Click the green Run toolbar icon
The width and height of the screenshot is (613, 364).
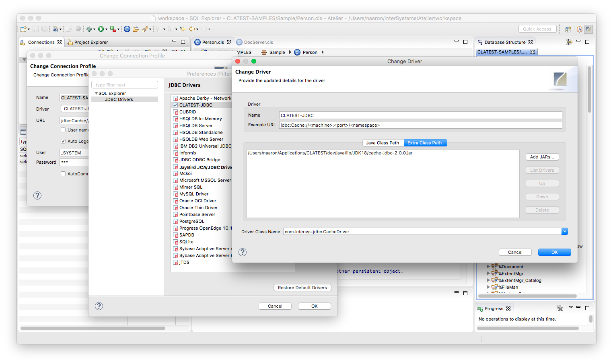101,29
